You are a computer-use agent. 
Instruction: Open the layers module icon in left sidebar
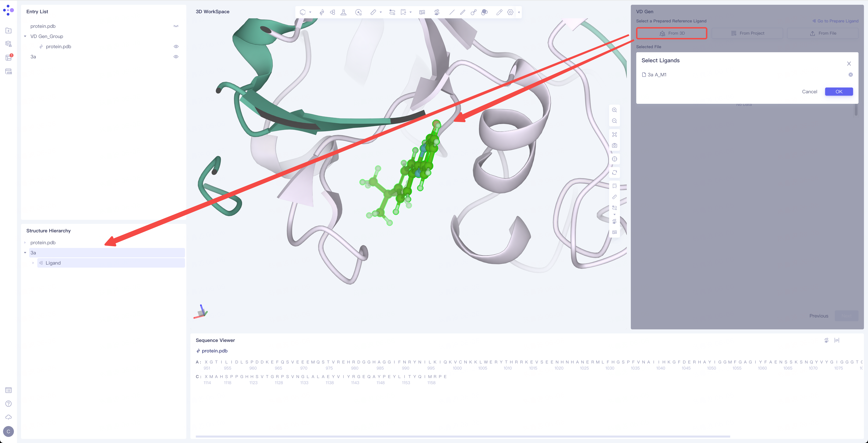(x=9, y=44)
